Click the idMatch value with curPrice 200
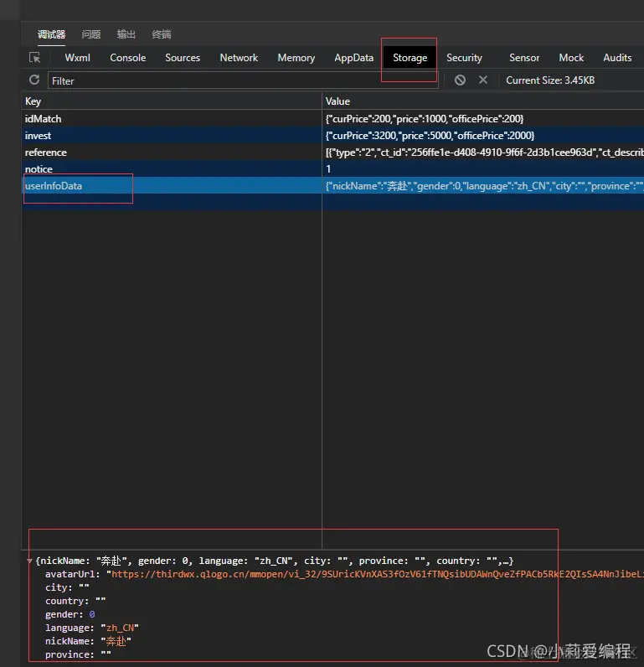Screen dimensions: 644x667 click(425, 119)
